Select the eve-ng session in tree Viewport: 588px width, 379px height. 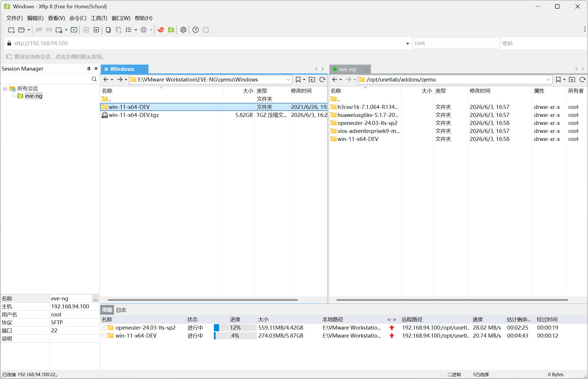[33, 96]
